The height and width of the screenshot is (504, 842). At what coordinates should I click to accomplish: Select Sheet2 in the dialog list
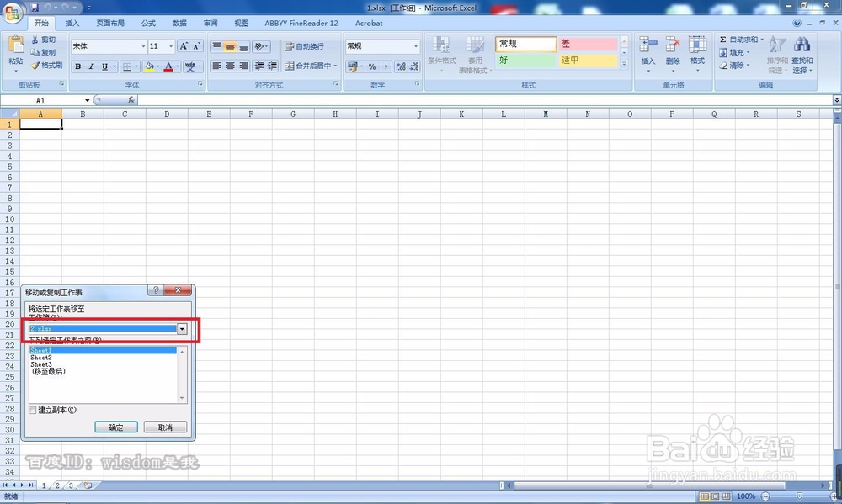[41, 358]
